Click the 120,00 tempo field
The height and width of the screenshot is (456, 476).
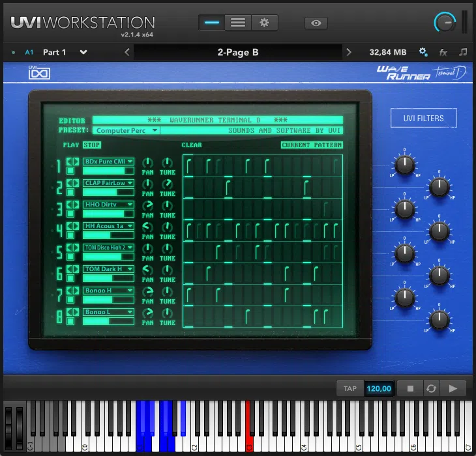pyautogui.click(x=379, y=388)
